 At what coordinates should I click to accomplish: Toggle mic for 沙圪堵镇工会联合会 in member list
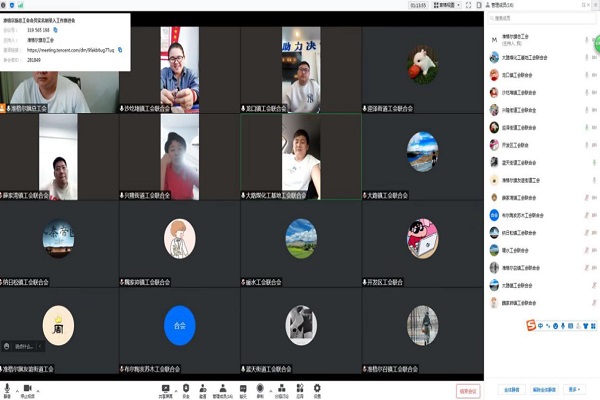(x=587, y=92)
